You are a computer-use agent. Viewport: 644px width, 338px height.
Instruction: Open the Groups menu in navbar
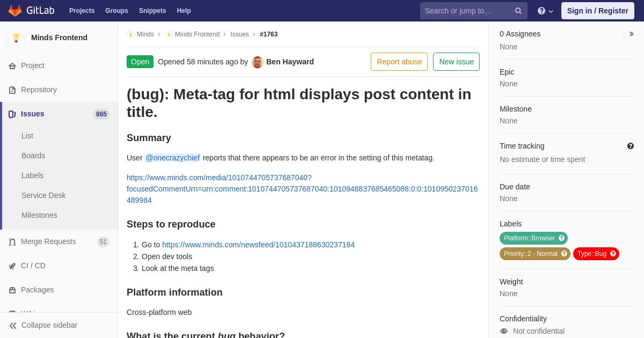click(x=116, y=11)
